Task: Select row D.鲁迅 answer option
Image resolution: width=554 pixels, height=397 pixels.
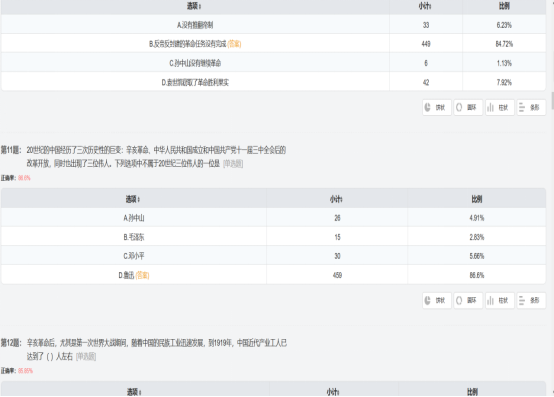Action: [273, 275]
